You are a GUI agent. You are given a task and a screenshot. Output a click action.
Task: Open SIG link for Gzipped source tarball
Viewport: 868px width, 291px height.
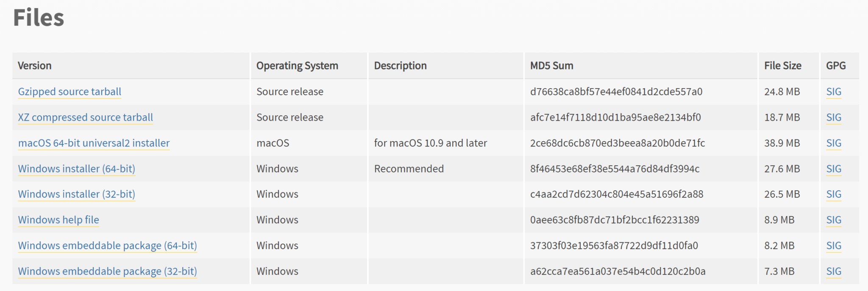click(x=834, y=91)
